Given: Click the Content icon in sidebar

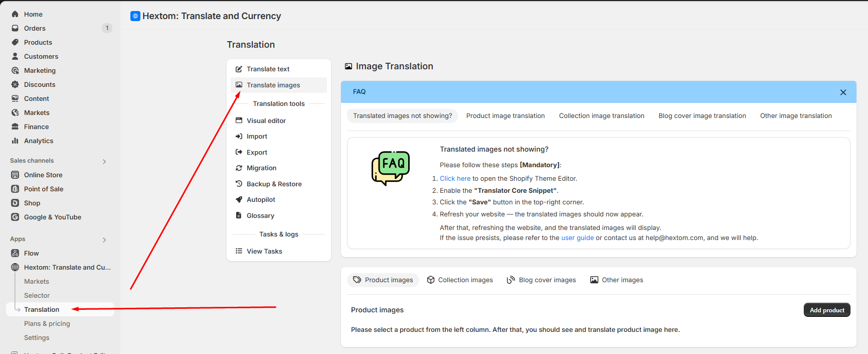Looking at the screenshot, I should tap(15, 98).
